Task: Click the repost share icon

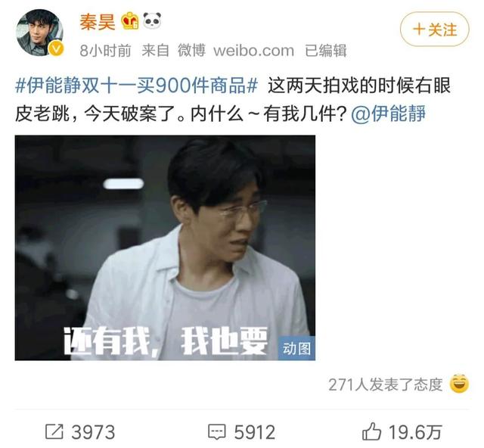Action: [54, 431]
